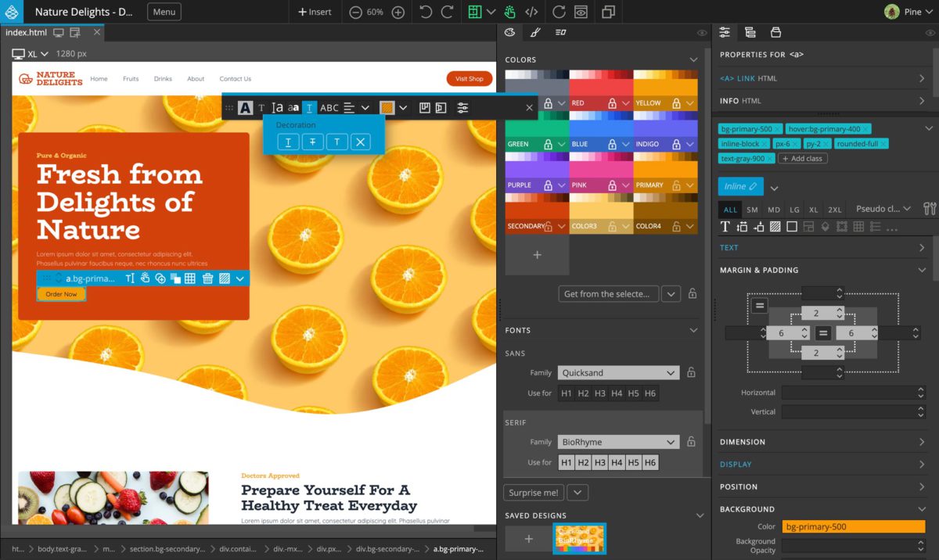This screenshot has width=939, height=560.
Task: Click the Insert button in top toolbar
Action: point(315,12)
